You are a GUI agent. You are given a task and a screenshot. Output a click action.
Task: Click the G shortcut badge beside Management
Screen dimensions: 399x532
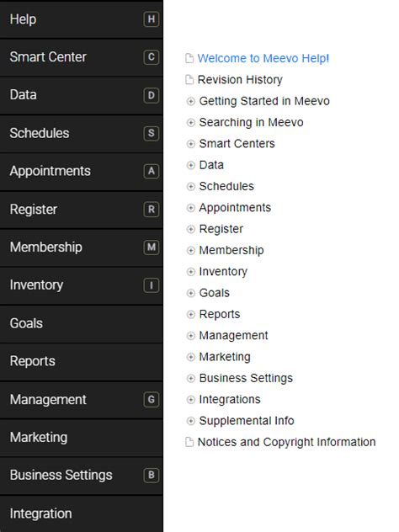pyautogui.click(x=152, y=399)
